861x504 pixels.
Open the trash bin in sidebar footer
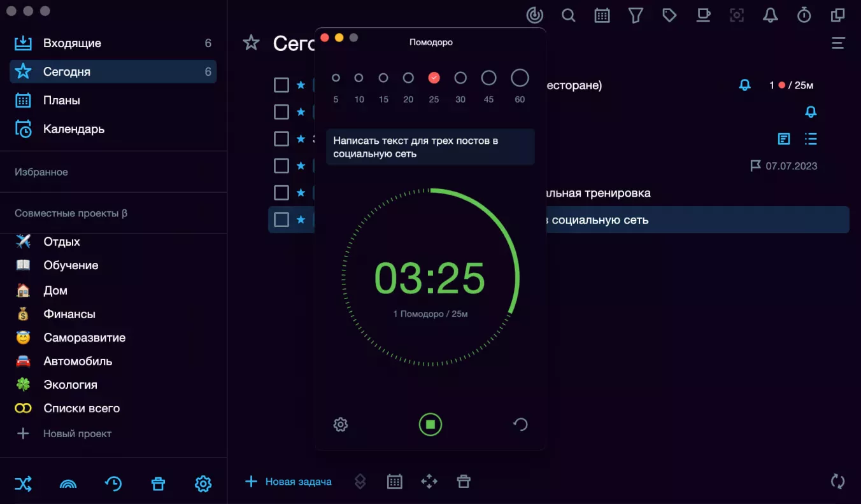tap(158, 484)
